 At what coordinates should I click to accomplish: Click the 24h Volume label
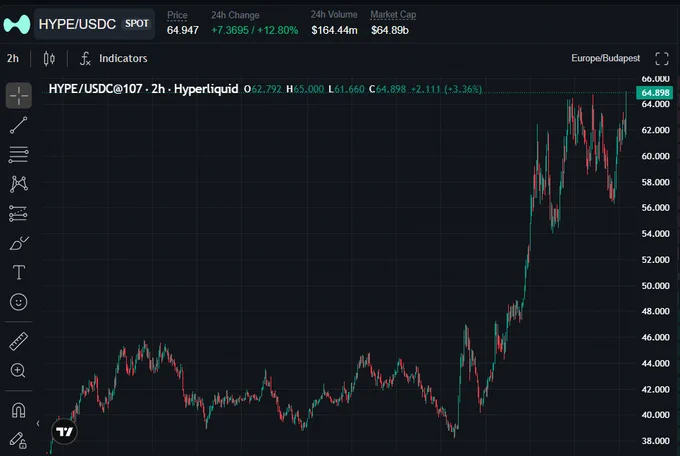pyautogui.click(x=334, y=15)
